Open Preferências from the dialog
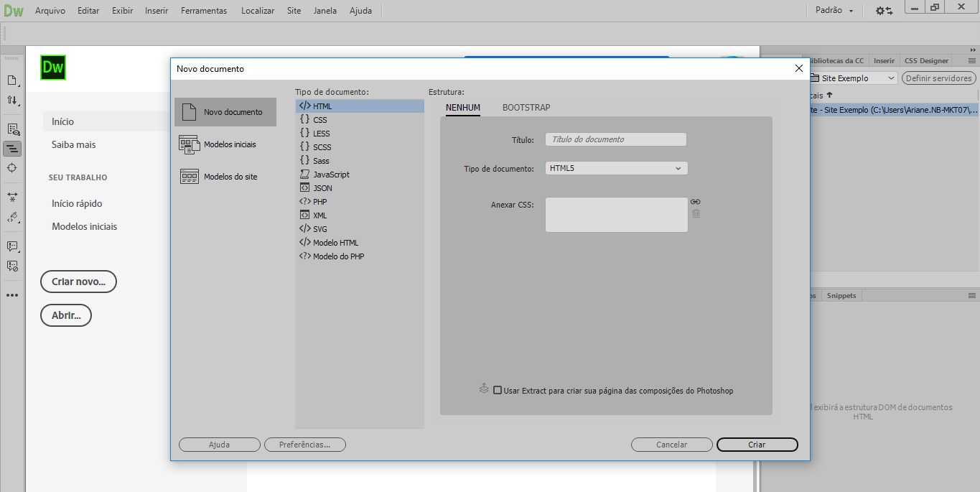Viewport: 980px width, 492px height. tap(304, 444)
